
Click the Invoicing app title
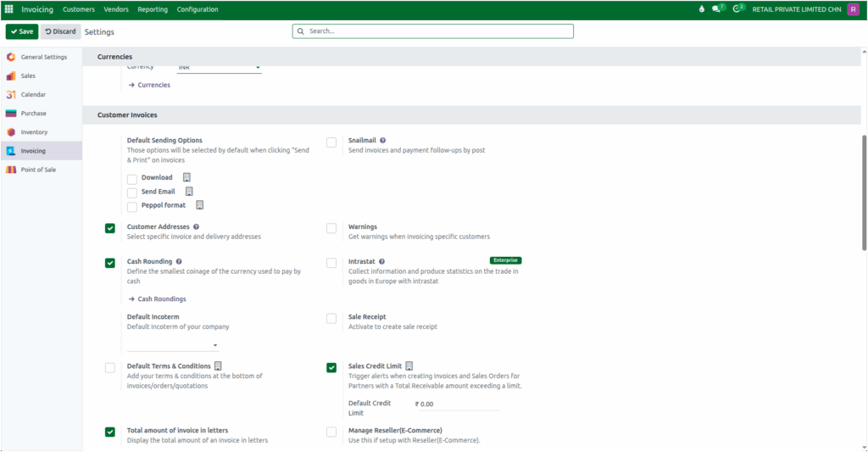click(x=37, y=9)
